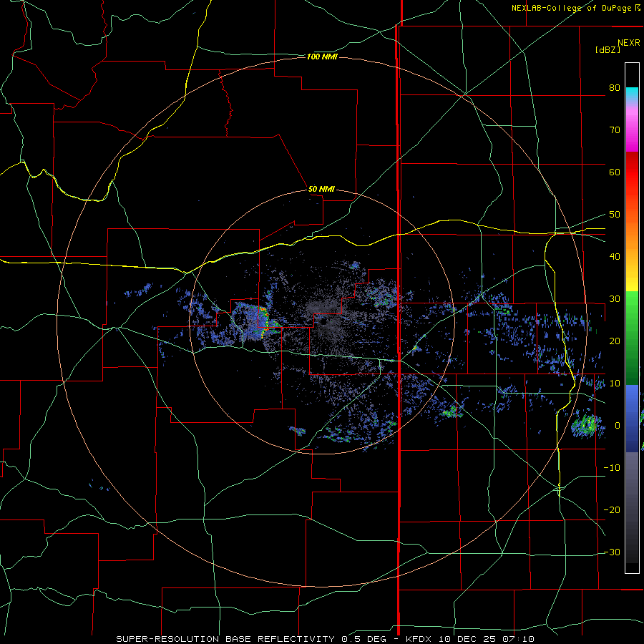This screenshot has height=644, width=644.
Task: Click the 60 dBZ scale value
Action: (615, 172)
